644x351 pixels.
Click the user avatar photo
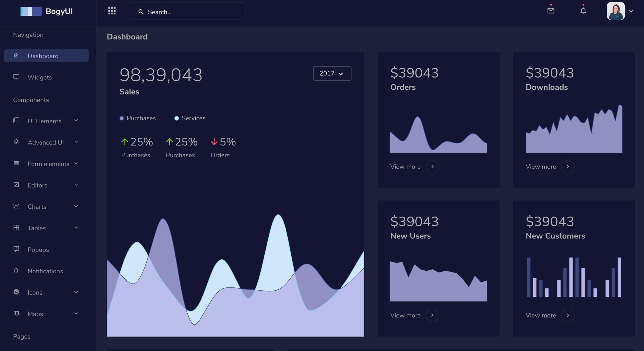click(x=615, y=11)
